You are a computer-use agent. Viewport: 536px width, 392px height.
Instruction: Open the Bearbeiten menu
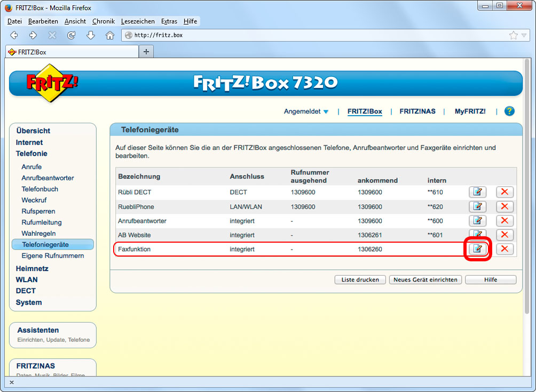coord(43,21)
